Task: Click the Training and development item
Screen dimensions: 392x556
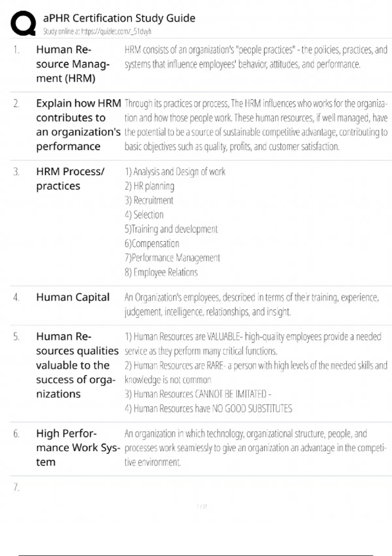Action: [x=171, y=229]
